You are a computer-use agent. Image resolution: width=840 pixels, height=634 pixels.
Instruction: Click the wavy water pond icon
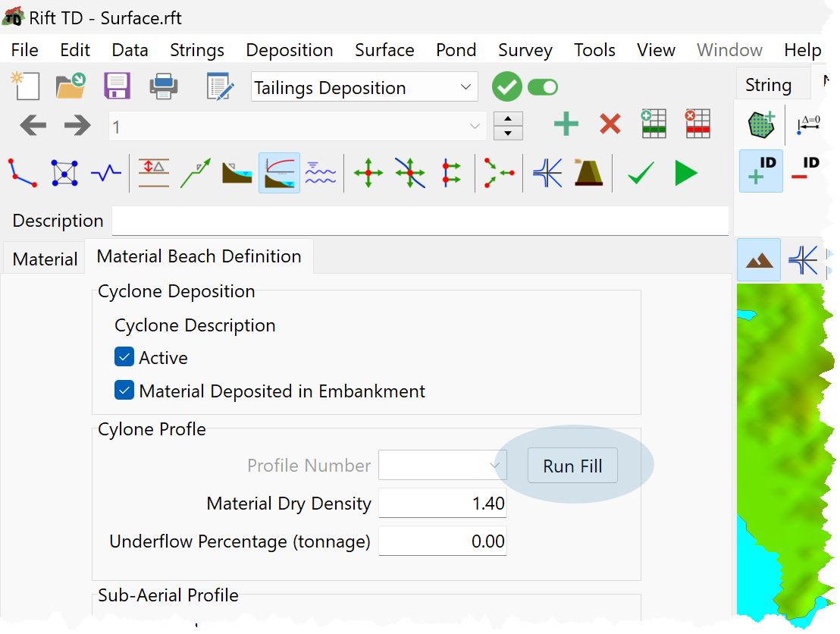(321, 173)
